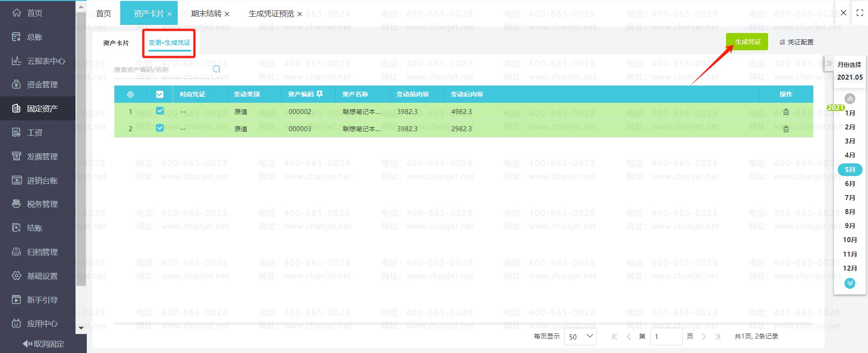Click the search magnifier icon
The image size is (868, 353).
[217, 69]
